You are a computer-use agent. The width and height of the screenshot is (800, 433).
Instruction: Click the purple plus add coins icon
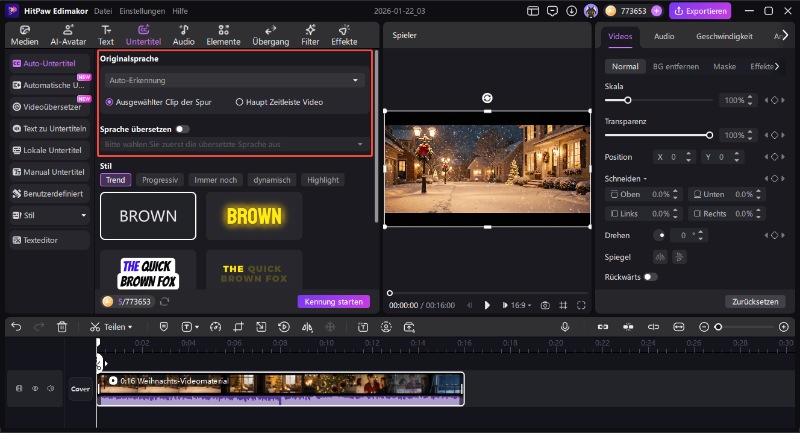point(657,11)
